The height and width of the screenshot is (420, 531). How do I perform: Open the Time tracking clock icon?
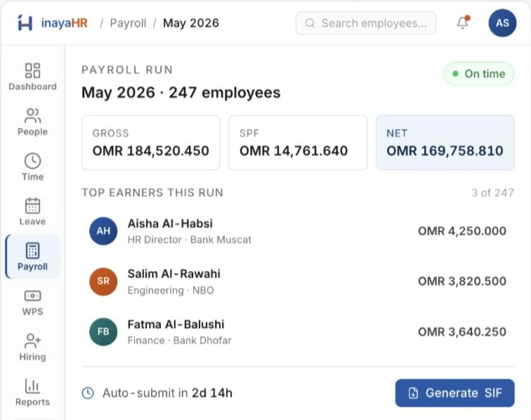(32, 161)
